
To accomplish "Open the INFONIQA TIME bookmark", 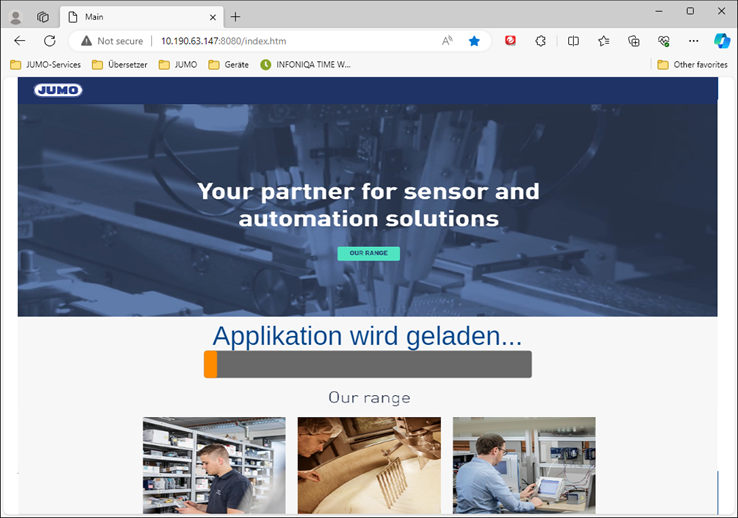I will click(306, 65).
